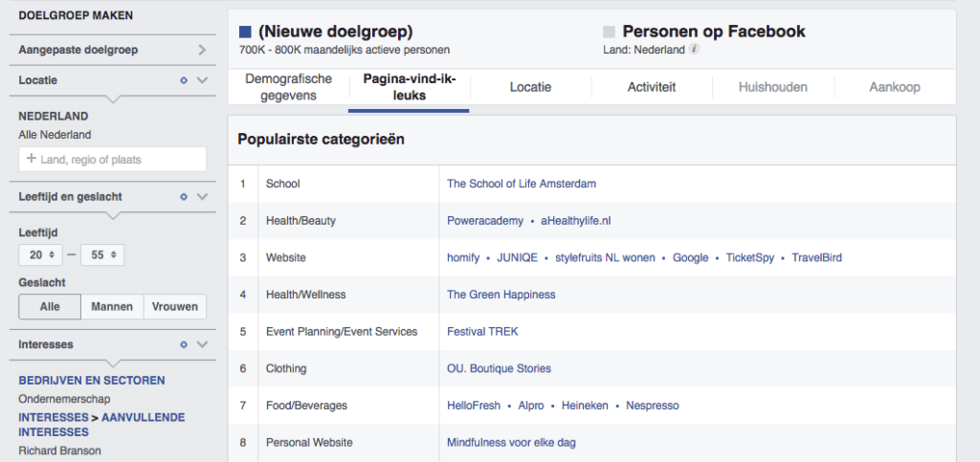Open The School of Life Amsterdam link

(522, 184)
